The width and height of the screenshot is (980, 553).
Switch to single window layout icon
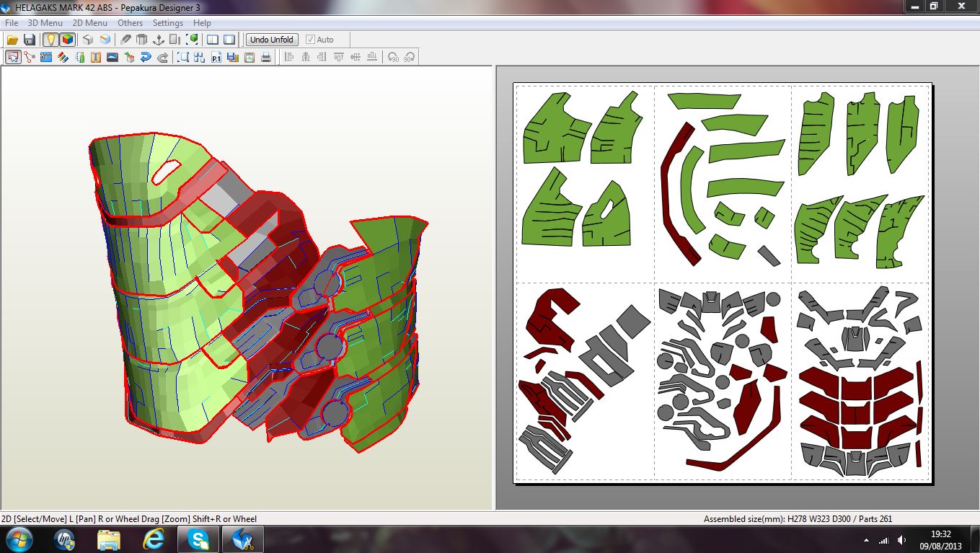click(x=229, y=40)
